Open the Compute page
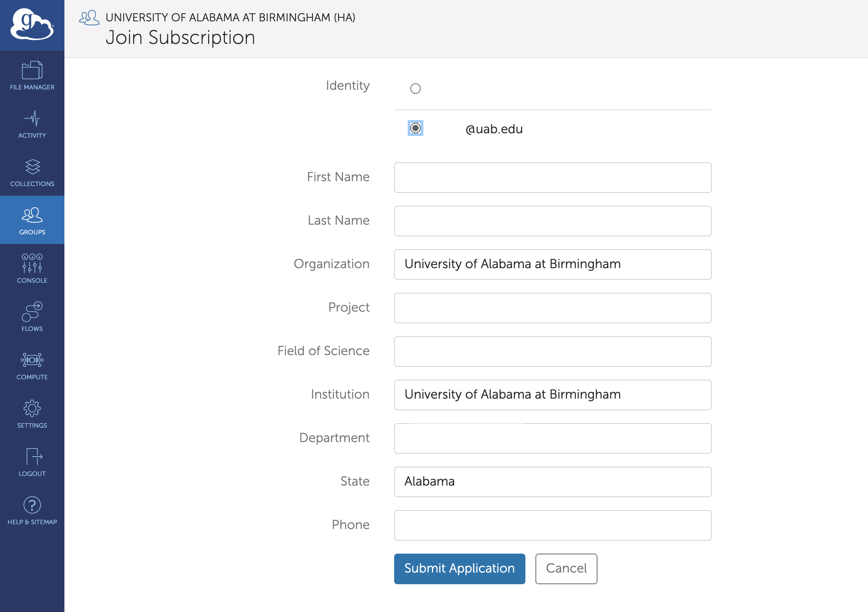 32,365
